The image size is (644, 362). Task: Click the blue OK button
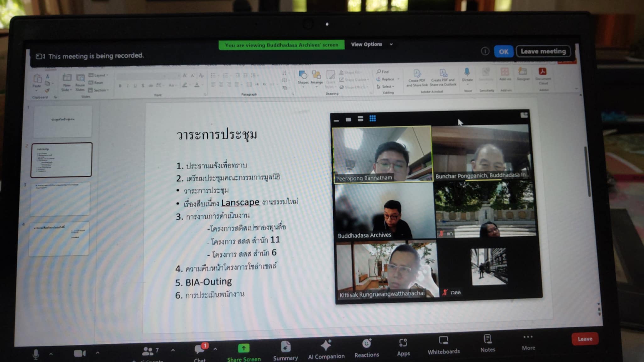pyautogui.click(x=503, y=52)
